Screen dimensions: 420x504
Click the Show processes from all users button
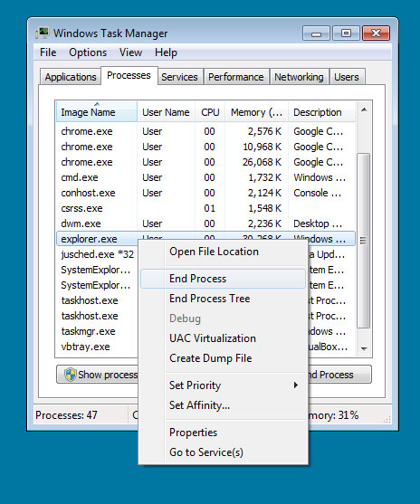point(98,375)
